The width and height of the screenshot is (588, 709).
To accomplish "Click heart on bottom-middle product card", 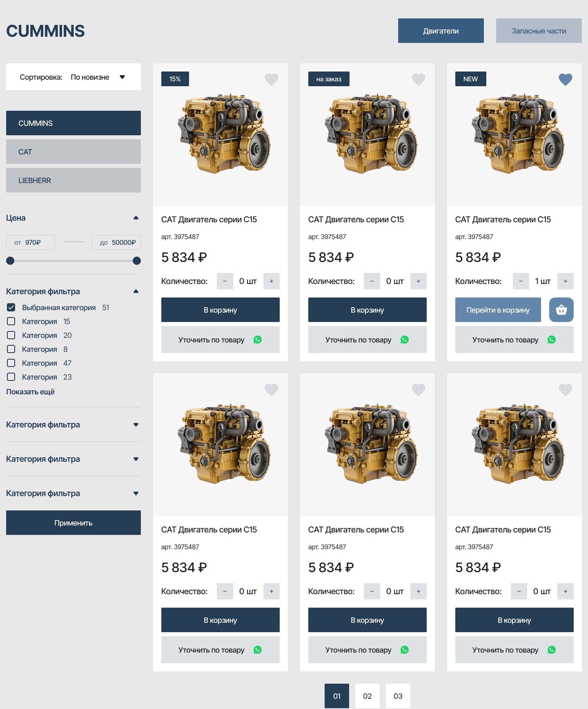I will pyautogui.click(x=419, y=389).
